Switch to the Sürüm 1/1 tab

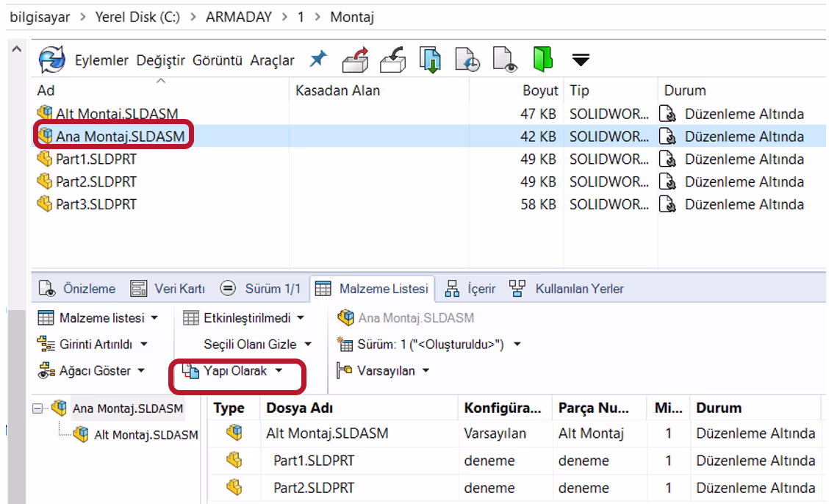pos(260,289)
